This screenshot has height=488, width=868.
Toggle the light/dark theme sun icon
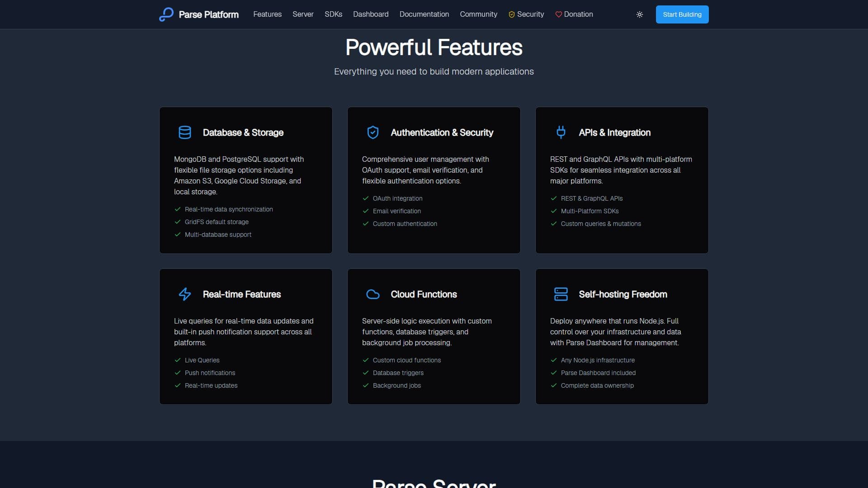tap(640, 14)
